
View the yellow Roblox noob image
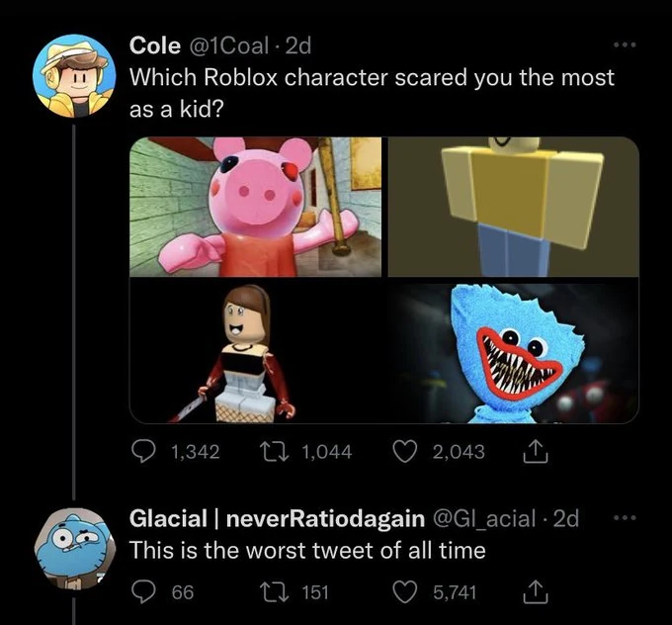pyautogui.click(x=513, y=207)
